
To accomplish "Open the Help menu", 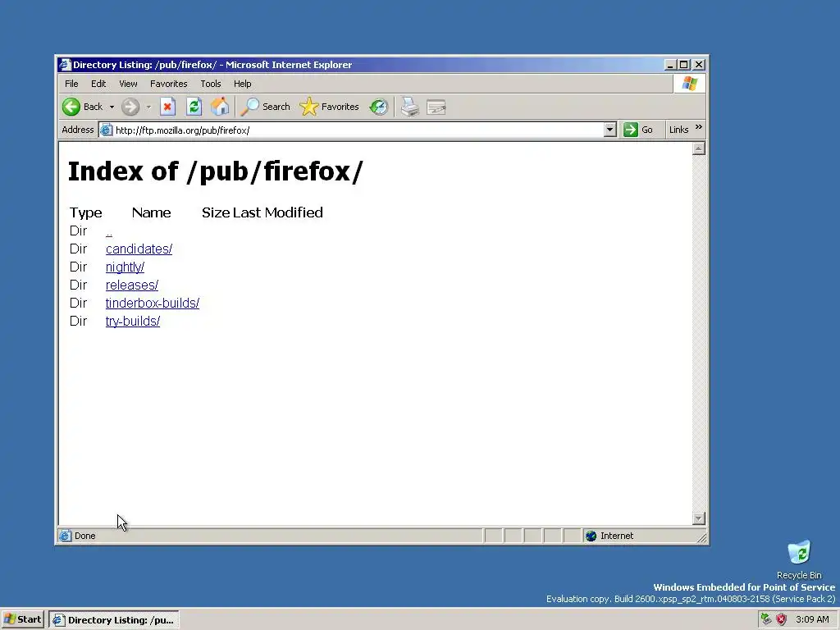I will pos(242,84).
